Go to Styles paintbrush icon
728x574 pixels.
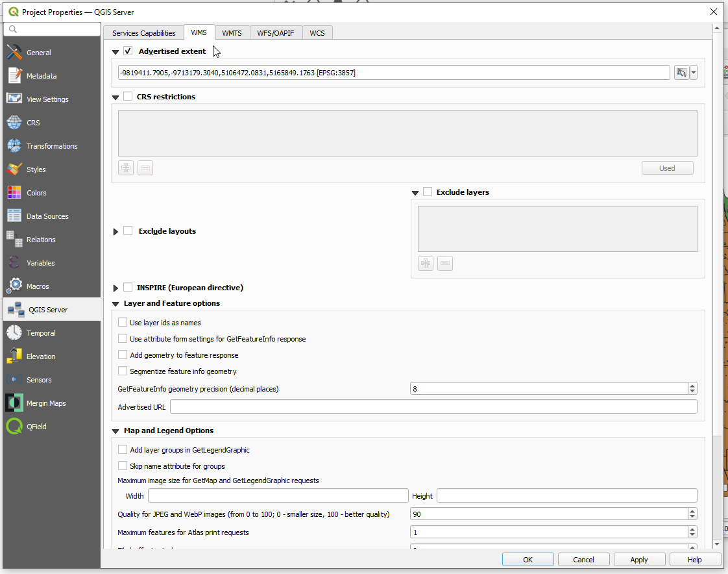[x=14, y=169]
